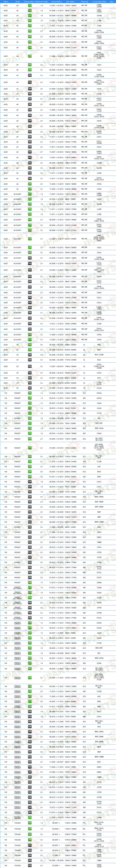Select engine code BUG in Q7 row
Screen dimensions: 116x868
pyautogui.click(x=99, y=360)
